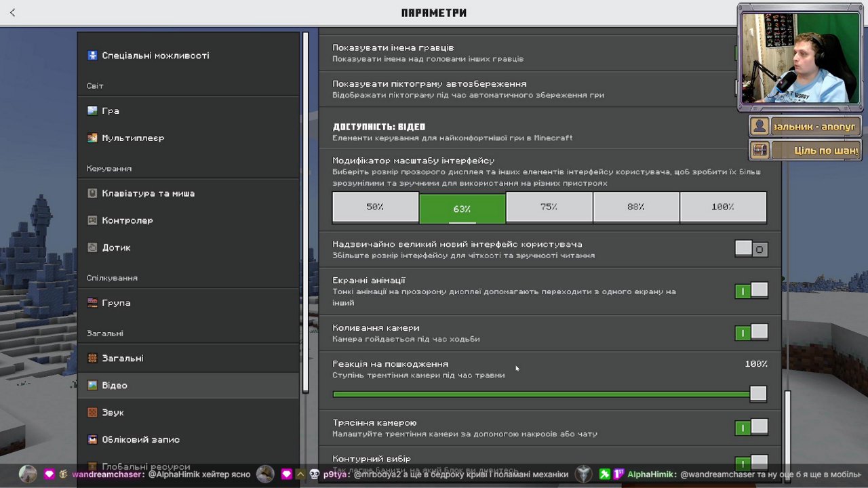
Task: Switch to Клавіатура та миша tab
Action: click(188, 193)
